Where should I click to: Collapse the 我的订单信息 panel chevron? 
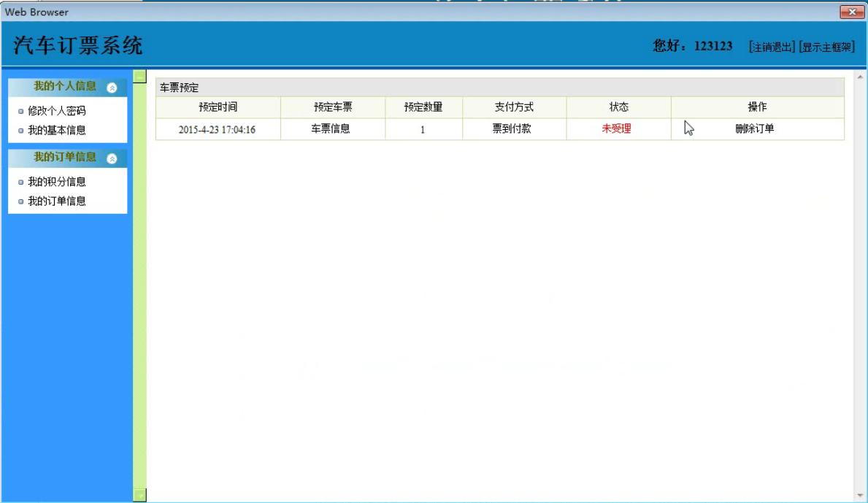pos(112,159)
